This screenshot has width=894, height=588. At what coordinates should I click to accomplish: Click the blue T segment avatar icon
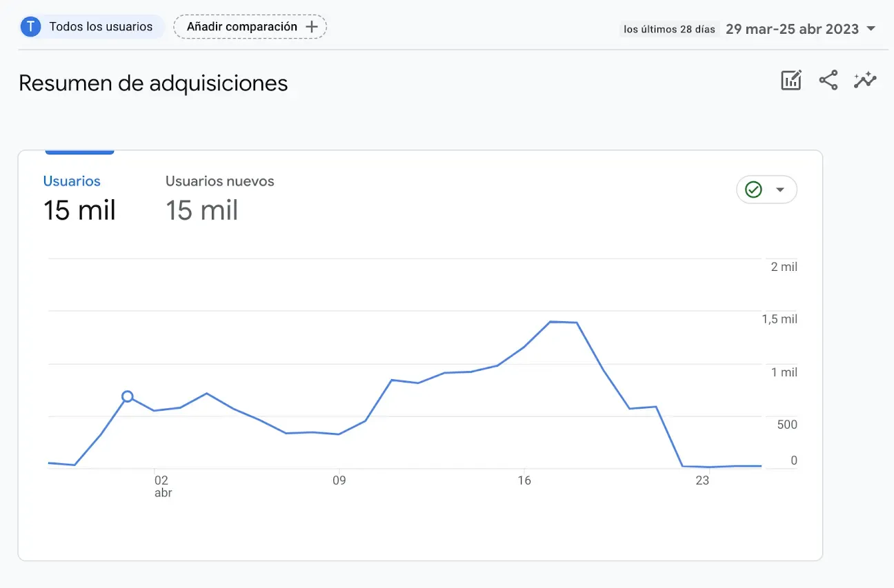[x=30, y=27]
